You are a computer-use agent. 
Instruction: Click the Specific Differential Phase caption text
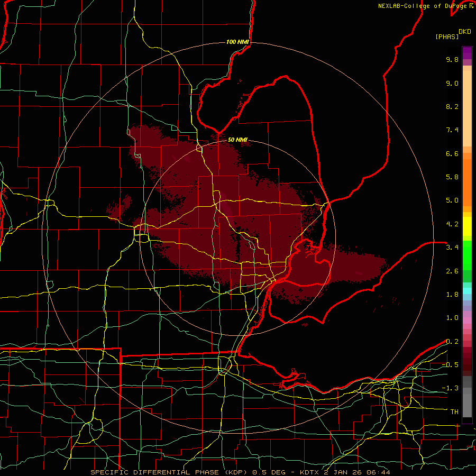click(x=240, y=472)
